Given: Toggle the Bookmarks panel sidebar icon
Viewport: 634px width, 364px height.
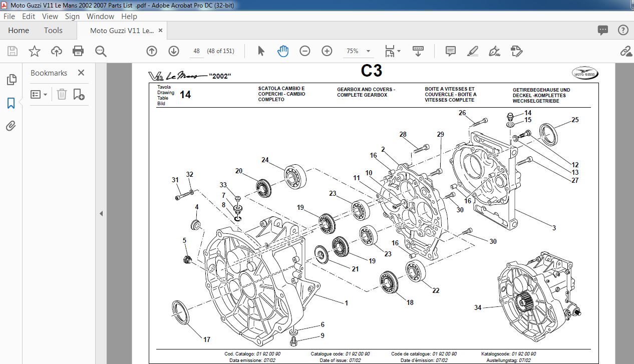Looking at the screenshot, I should (11, 103).
